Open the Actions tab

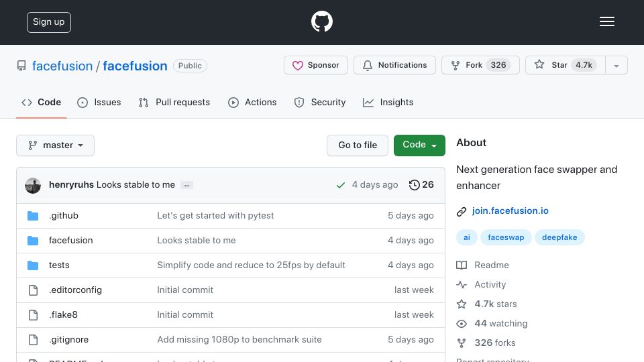252,102
